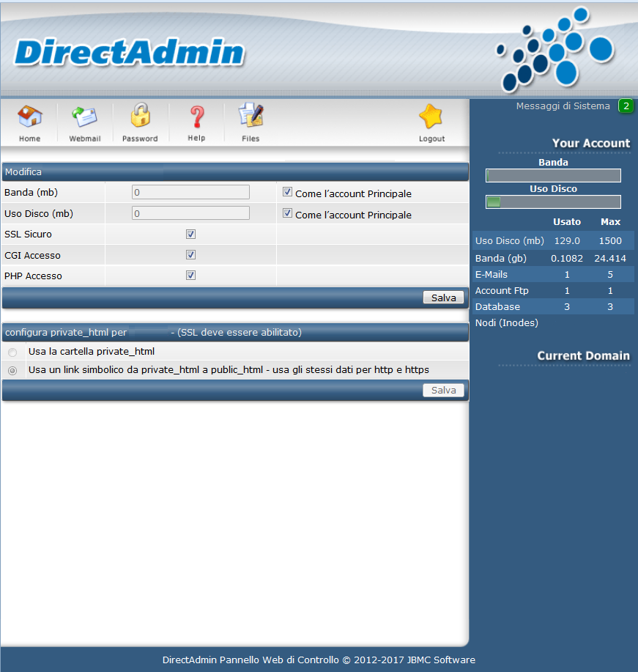Uncheck Banda 'Come l'account Principale' checkbox
Viewport: 638px width, 672px height.
coord(288,193)
